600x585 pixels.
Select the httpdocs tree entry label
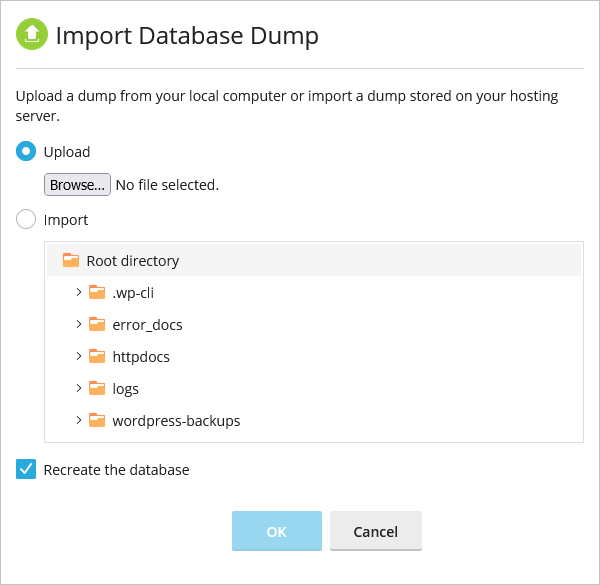coord(141,357)
